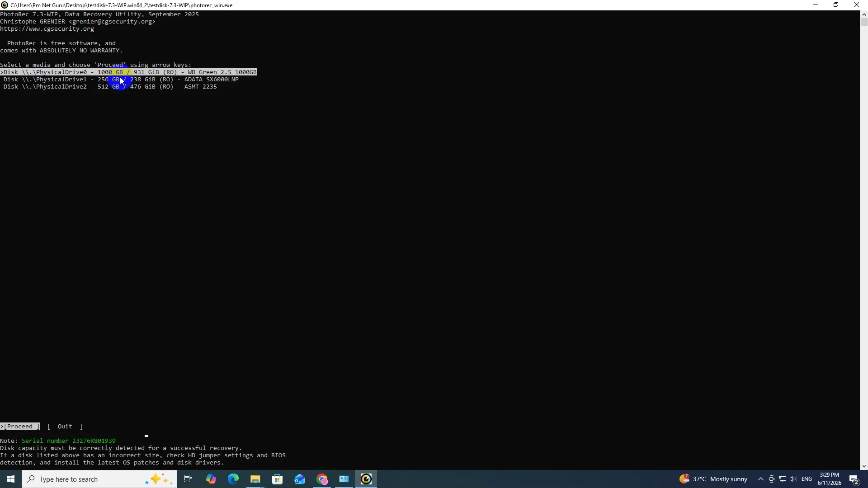Open Outlook from the taskbar

299,479
